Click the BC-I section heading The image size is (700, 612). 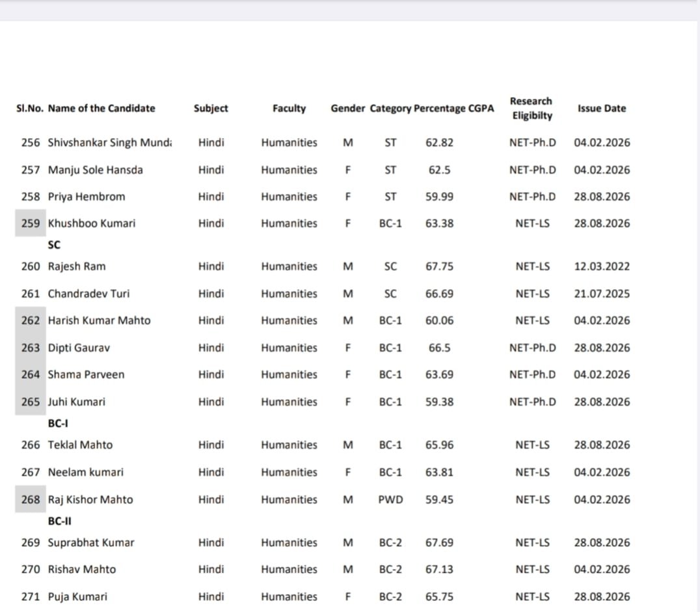58,423
